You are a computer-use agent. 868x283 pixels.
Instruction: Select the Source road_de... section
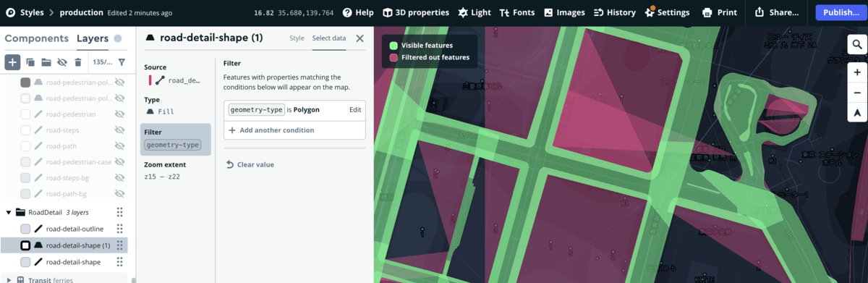(x=176, y=75)
